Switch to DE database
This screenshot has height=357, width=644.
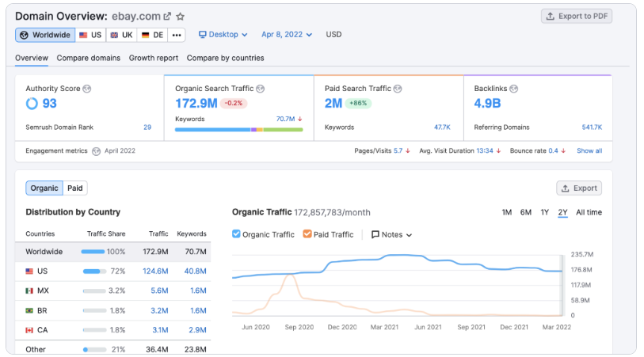152,35
